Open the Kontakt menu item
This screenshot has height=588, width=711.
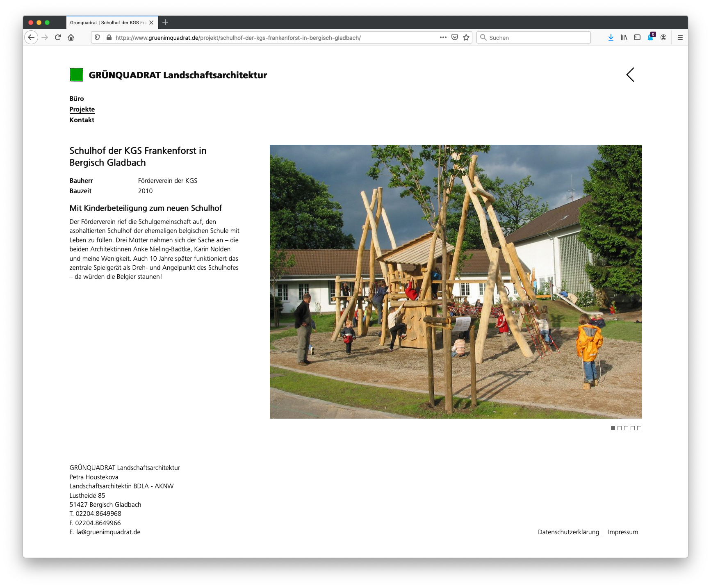(82, 120)
